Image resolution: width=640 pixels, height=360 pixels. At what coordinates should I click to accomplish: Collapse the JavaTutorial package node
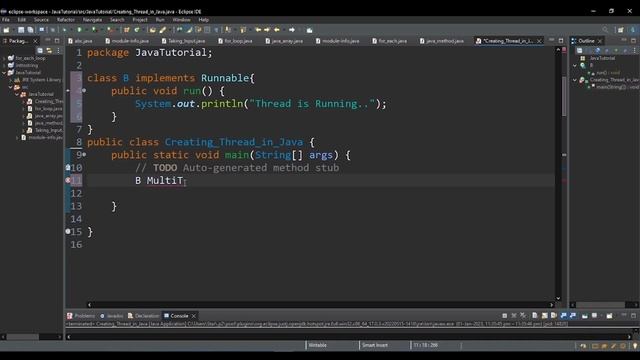(17, 94)
